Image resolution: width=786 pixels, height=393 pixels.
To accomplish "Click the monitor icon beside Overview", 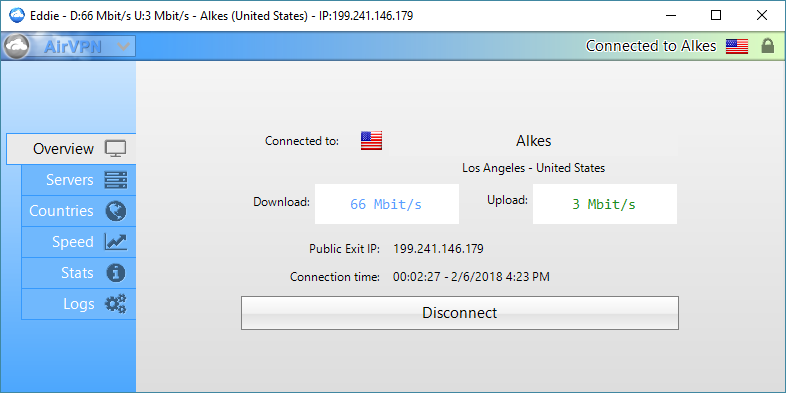I will (116, 149).
